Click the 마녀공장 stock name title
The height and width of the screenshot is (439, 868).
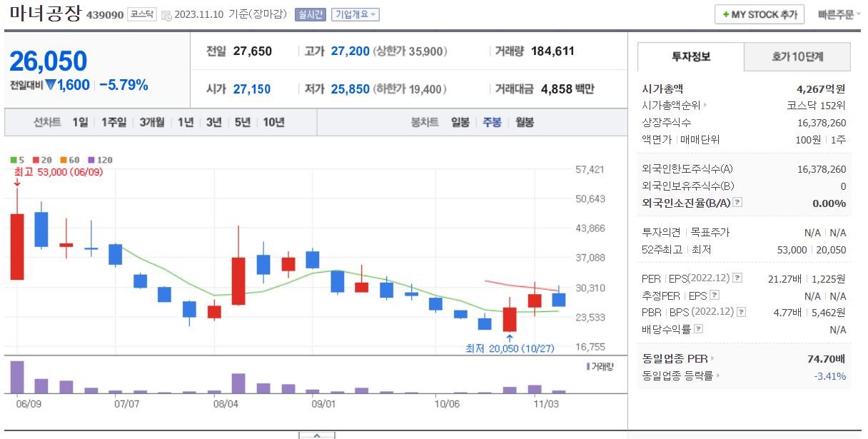coord(46,14)
